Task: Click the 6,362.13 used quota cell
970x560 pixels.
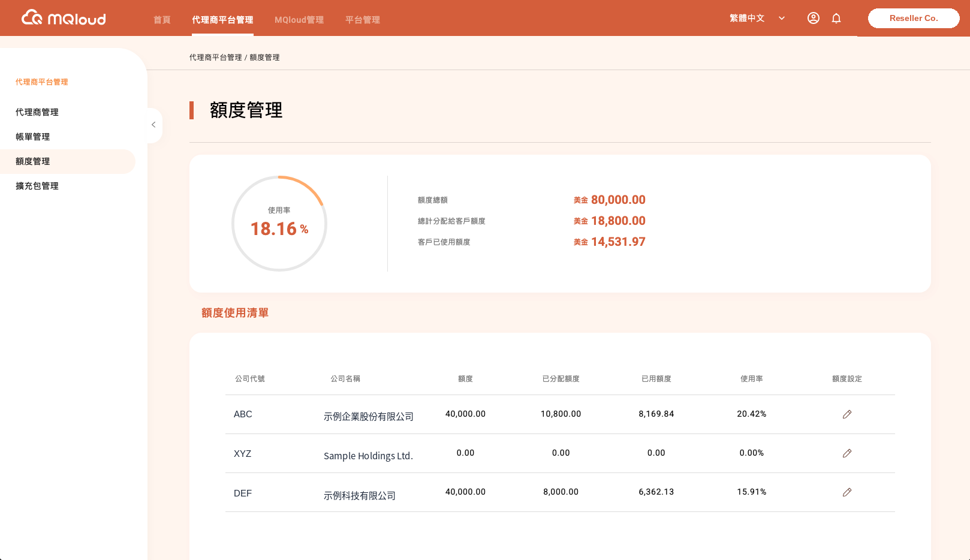Action: [x=656, y=492]
